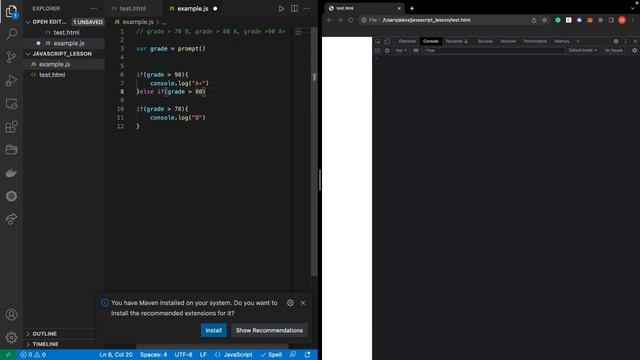Open the Docker view in activity bar
The width and height of the screenshot is (640, 360).
tap(11, 173)
